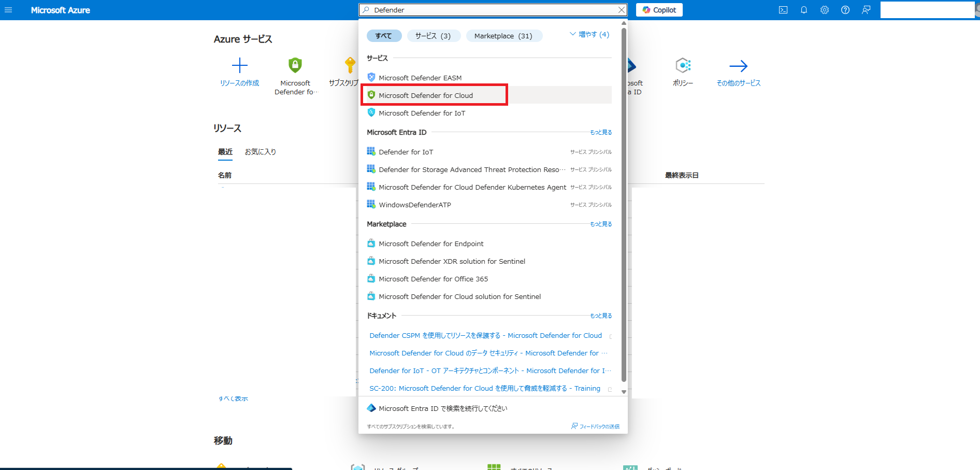The width and height of the screenshot is (980, 470).
Task: Expand 増やす (4) more filters
Action: coord(589,34)
